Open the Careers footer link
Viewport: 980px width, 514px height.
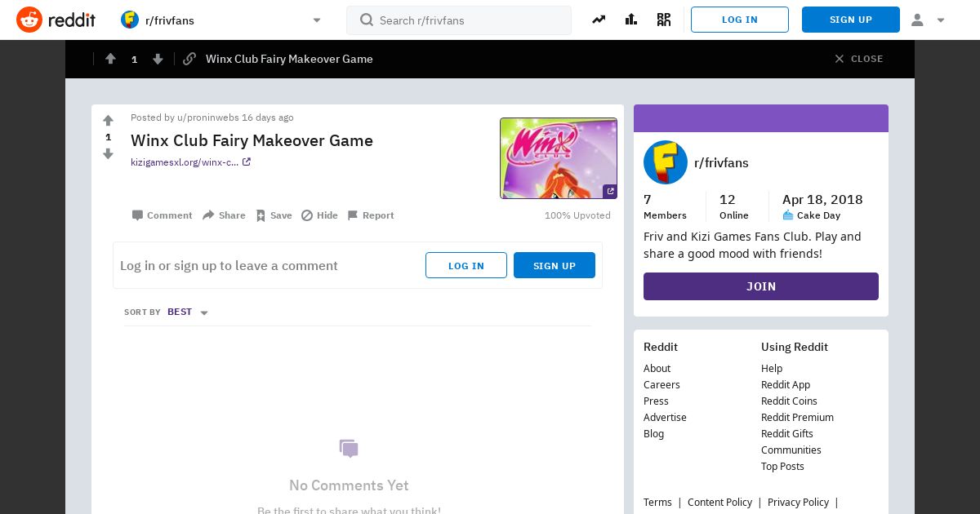[661, 385]
